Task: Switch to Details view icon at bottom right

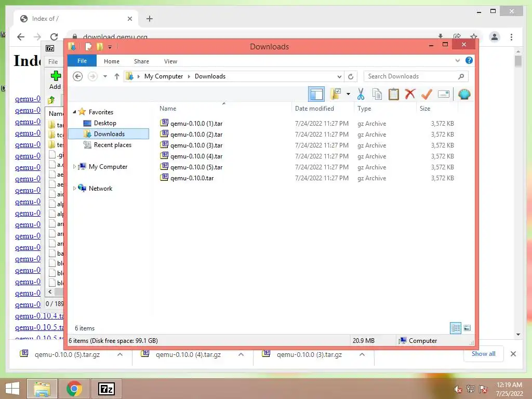Action: [x=456, y=328]
